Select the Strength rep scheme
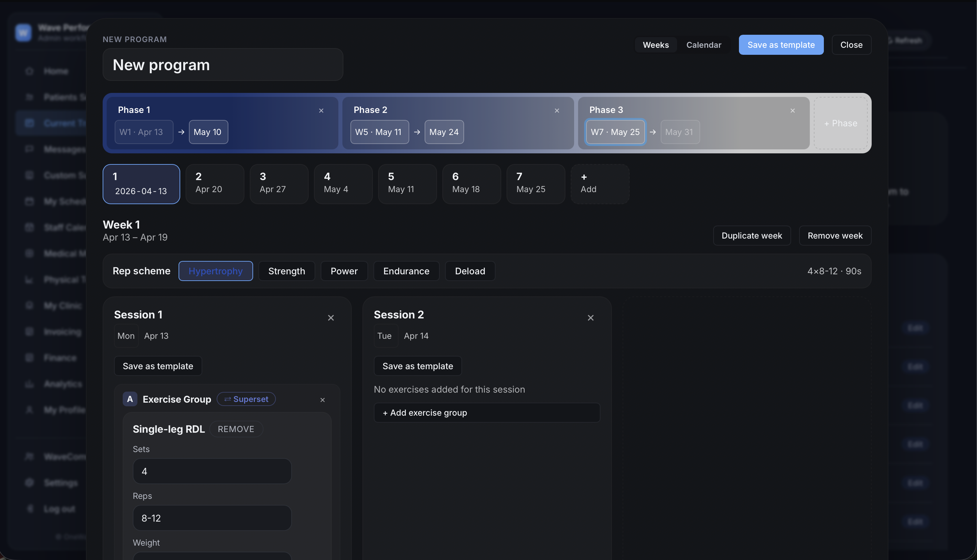 point(286,271)
